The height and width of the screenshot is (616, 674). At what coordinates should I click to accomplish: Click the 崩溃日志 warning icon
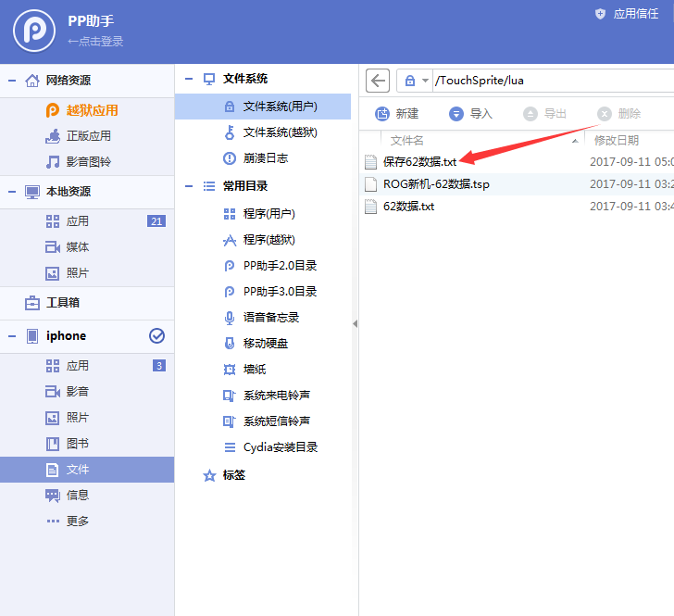(x=230, y=158)
